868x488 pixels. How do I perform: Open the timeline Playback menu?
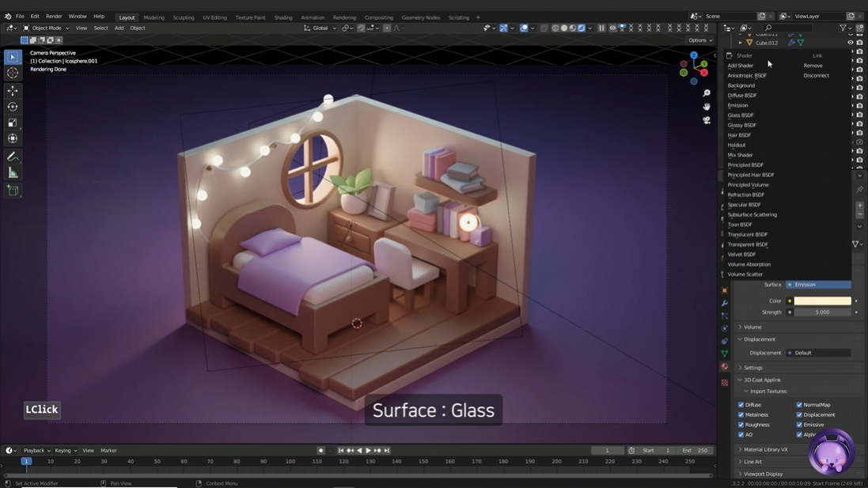(37, 450)
